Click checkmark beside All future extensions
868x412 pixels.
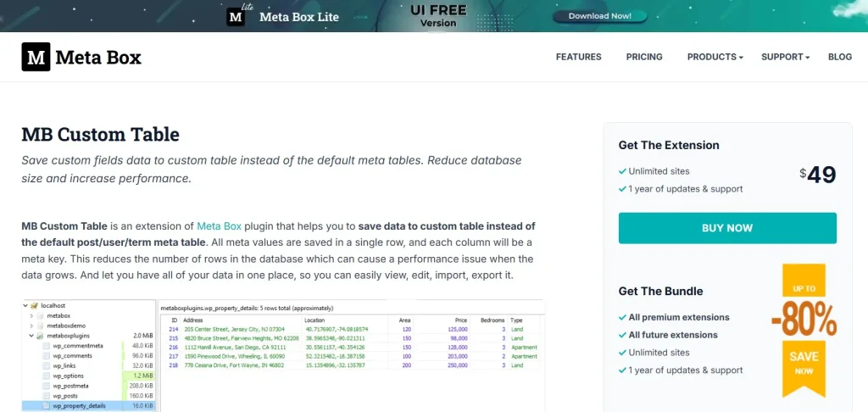pyautogui.click(x=623, y=335)
